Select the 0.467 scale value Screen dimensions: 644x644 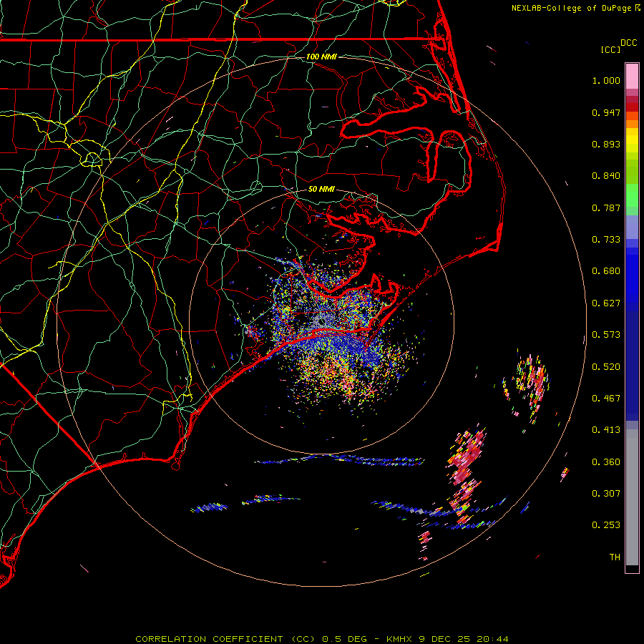606,399
